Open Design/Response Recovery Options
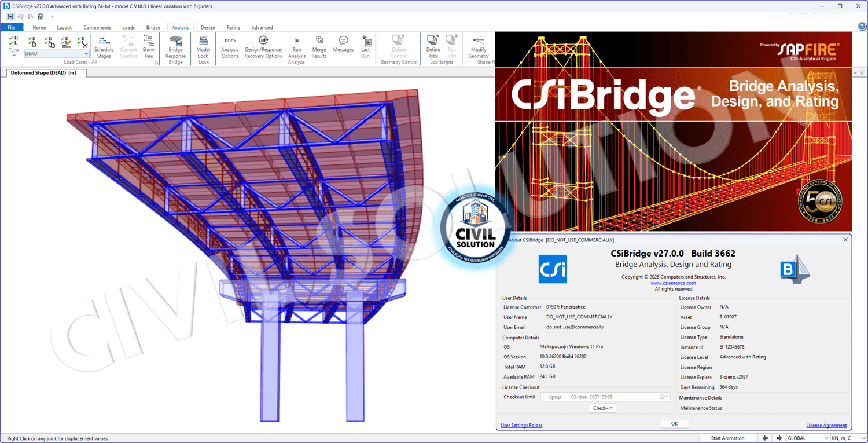This screenshot has height=443, width=868. (263, 47)
